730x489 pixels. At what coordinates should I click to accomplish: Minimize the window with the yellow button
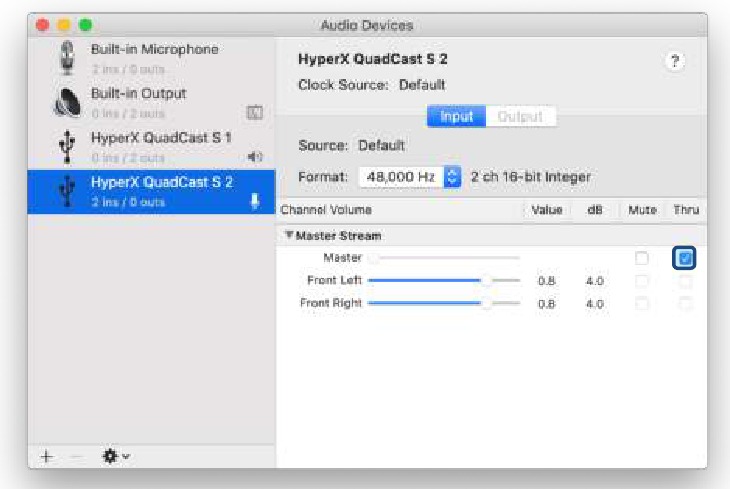pyautogui.click(x=64, y=25)
